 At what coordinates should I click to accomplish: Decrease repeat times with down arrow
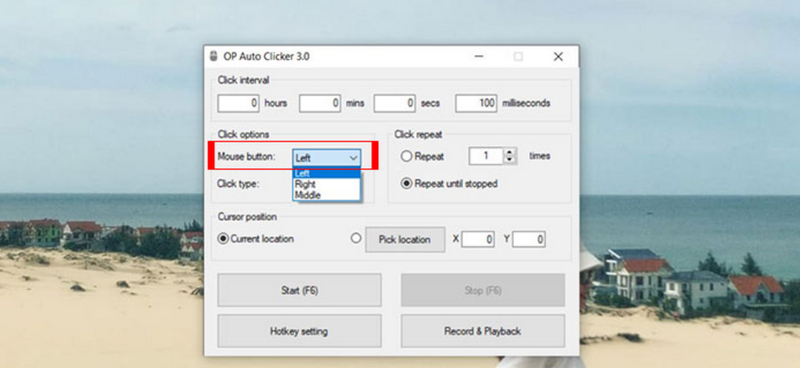510,160
